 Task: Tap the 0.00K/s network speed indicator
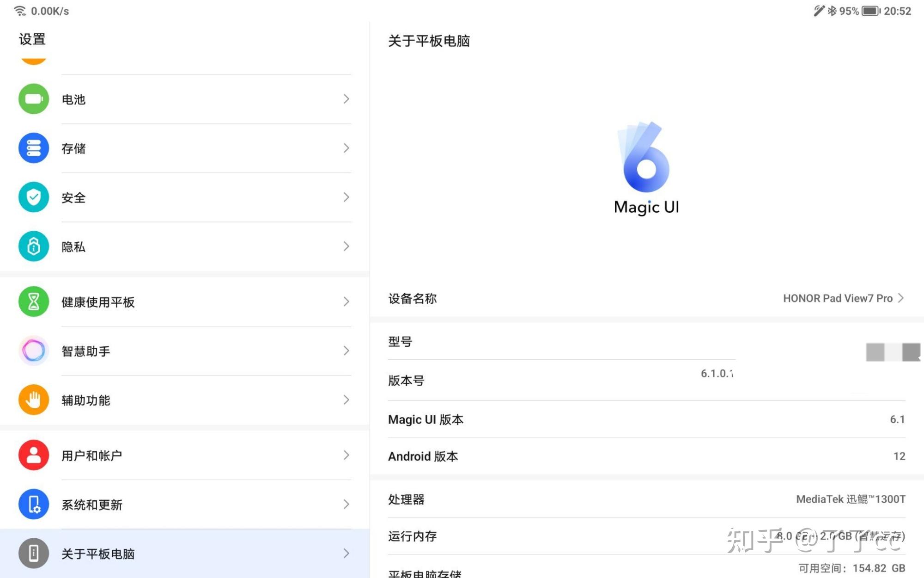50,11
